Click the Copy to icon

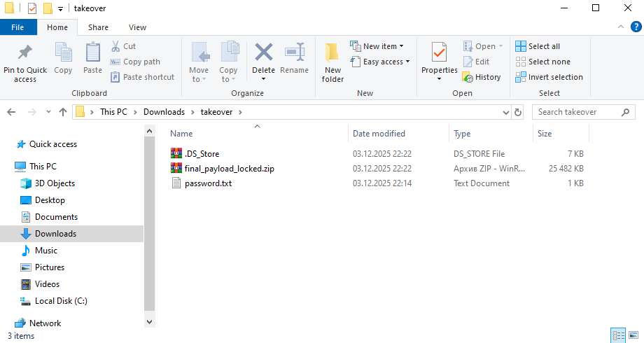230,52
